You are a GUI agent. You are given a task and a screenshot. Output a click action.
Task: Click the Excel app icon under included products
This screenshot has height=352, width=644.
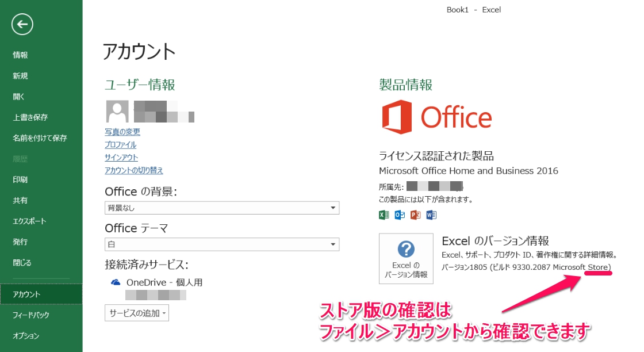[384, 215]
